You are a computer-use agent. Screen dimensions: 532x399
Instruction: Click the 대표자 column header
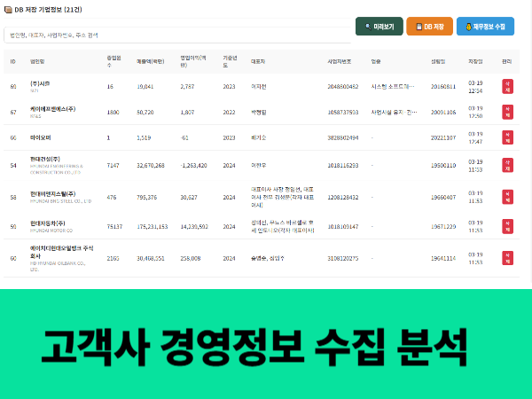pos(258,61)
